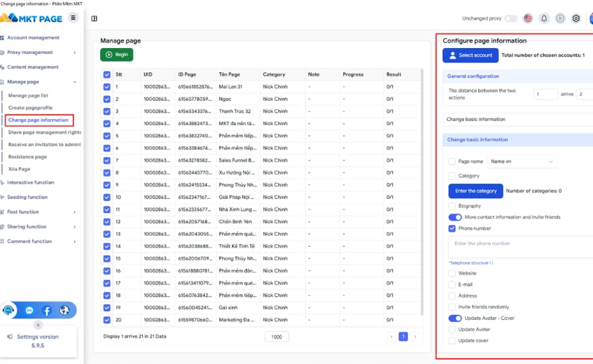Click the Select account button

point(470,55)
